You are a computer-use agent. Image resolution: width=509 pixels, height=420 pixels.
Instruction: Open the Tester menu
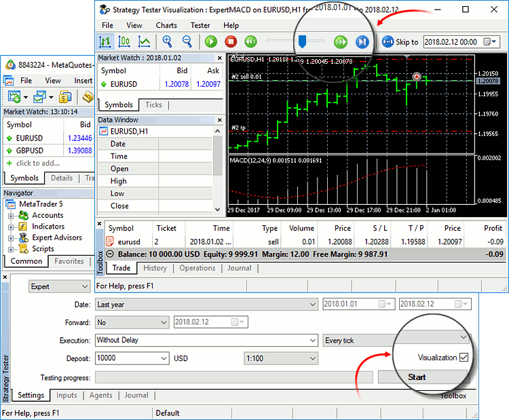(x=200, y=25)
